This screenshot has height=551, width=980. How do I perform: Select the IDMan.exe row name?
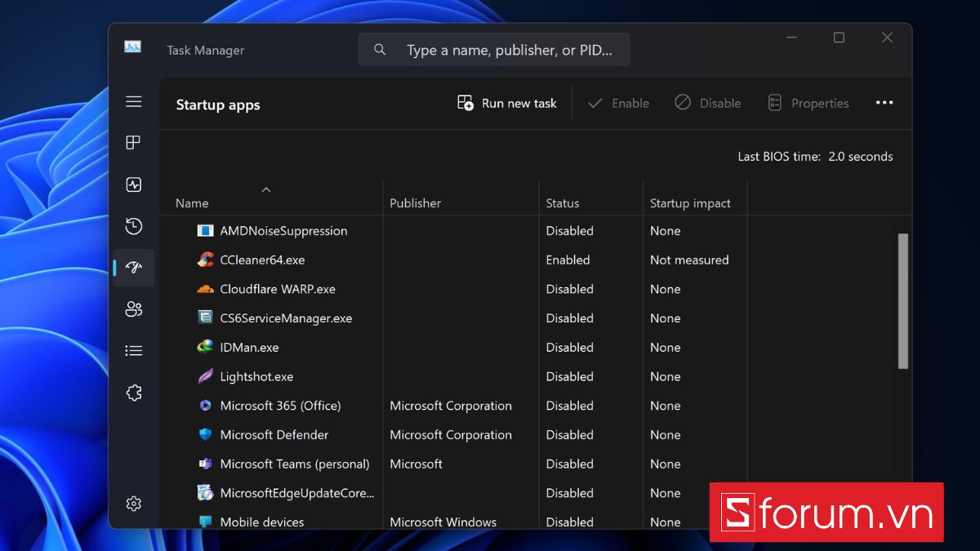tap(249, 347)
